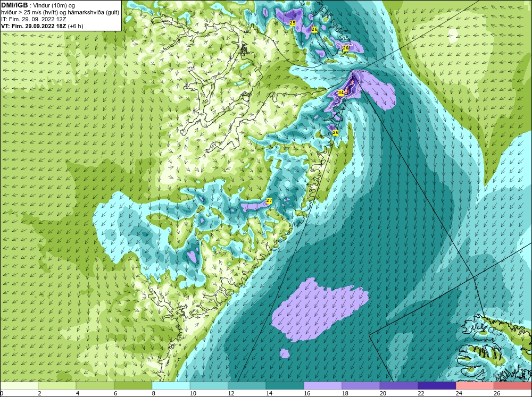Viewport: 532px width, 397px height.
Task: Click the 'Vindur (10m) og' heading text
Action: [x=55, y=6]
